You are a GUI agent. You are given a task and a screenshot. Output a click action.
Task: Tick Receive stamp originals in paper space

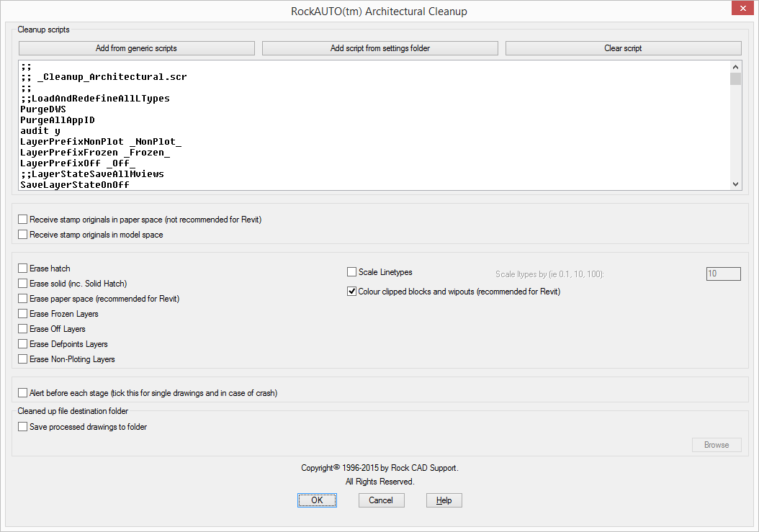pyautogui.click(x=23, y=220)
